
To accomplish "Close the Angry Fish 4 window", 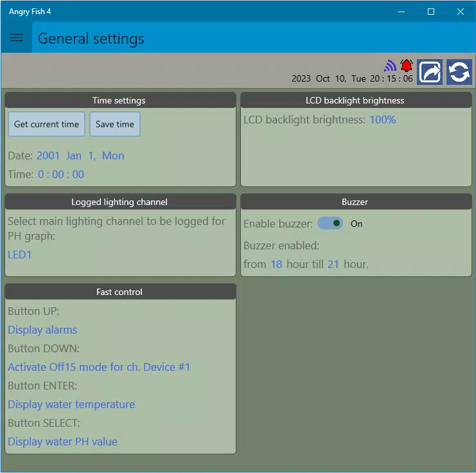I will pos(460,12).
